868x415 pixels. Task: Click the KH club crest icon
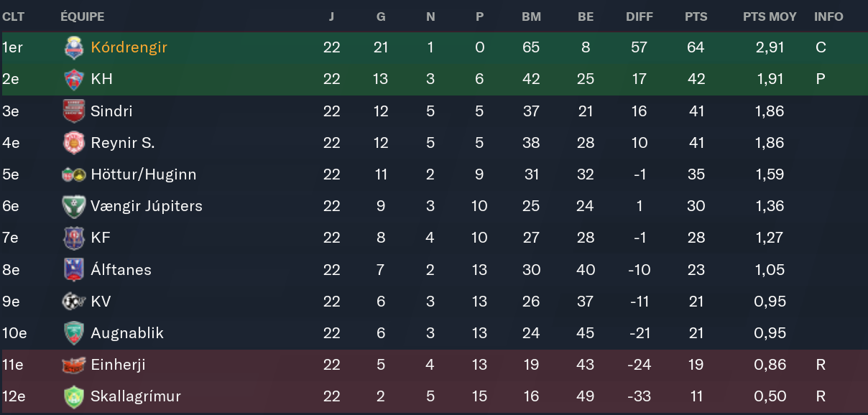[x=74, y=79]
